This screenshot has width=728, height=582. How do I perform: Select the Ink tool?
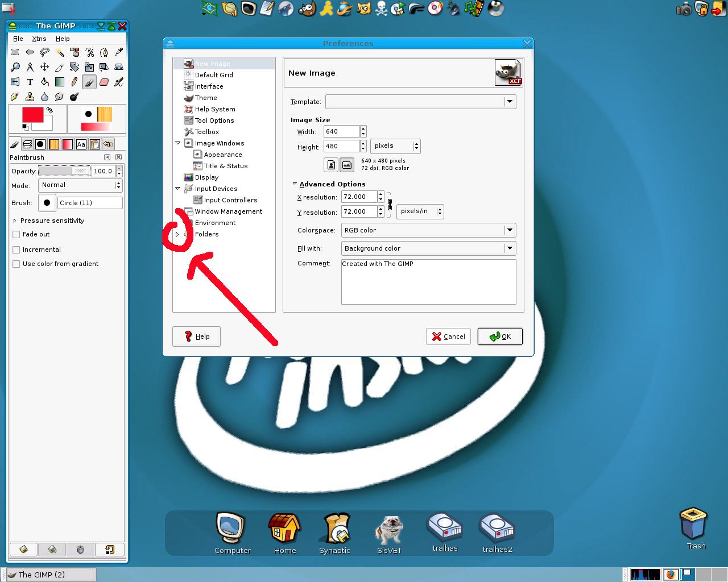coord(15,97)
